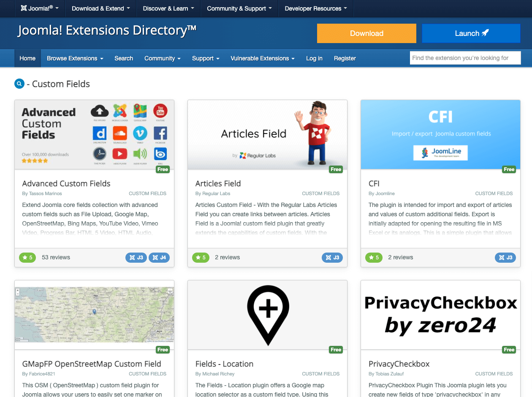Click the location pin icon image
Viewport: 532px width, 397px height.
268,315
